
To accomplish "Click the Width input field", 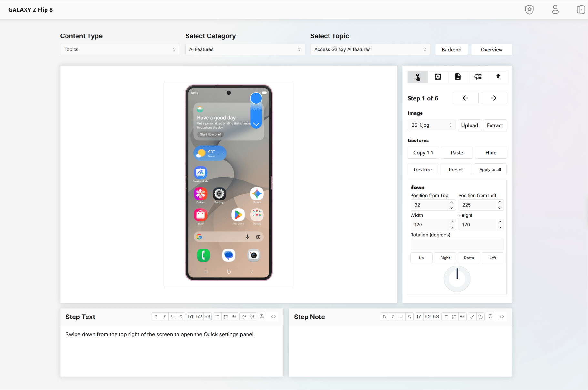I will pos(429,225).
